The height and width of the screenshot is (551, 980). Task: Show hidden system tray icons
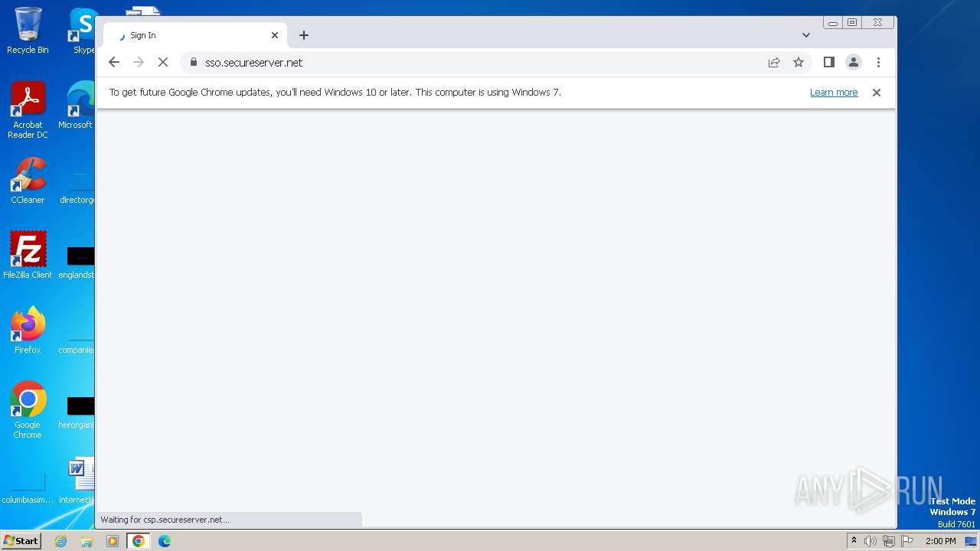[854, 541]
